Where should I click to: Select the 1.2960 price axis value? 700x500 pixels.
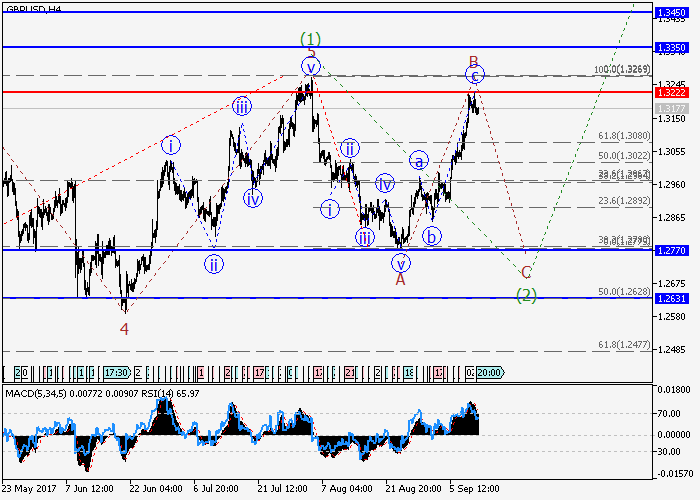(x=671, y=184)
